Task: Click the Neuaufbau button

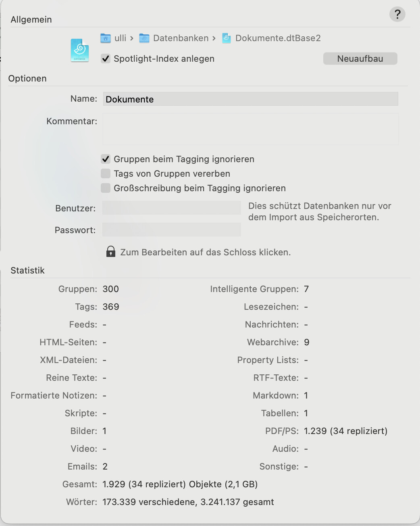Action: pos(360,58)
